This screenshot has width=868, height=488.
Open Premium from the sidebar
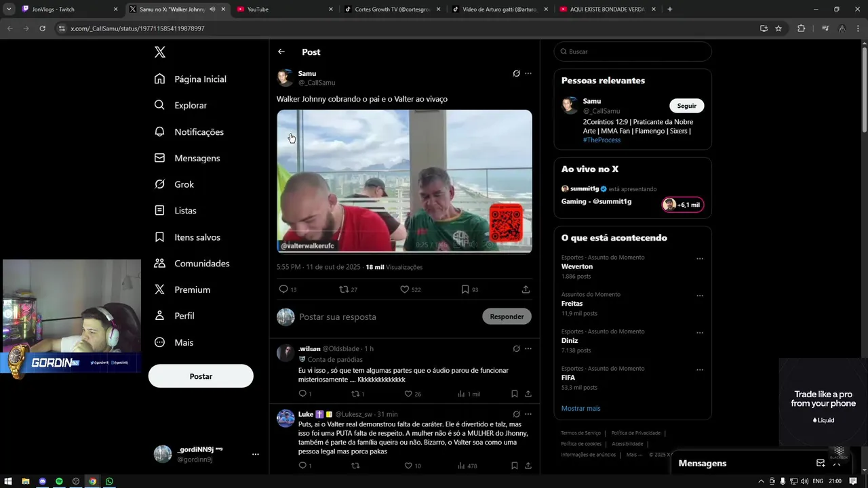(x=182, y=289)
